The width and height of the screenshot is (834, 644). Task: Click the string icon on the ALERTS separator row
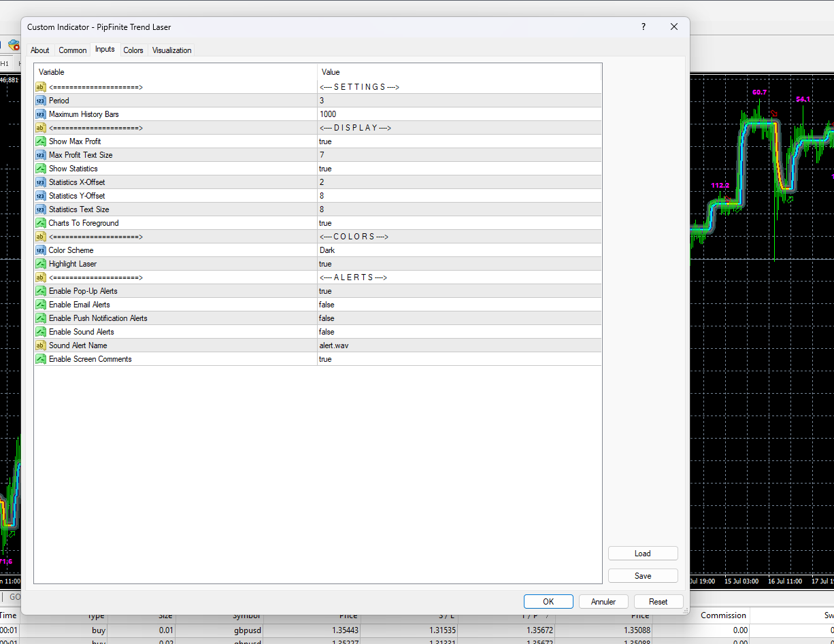tap(40, 277)
